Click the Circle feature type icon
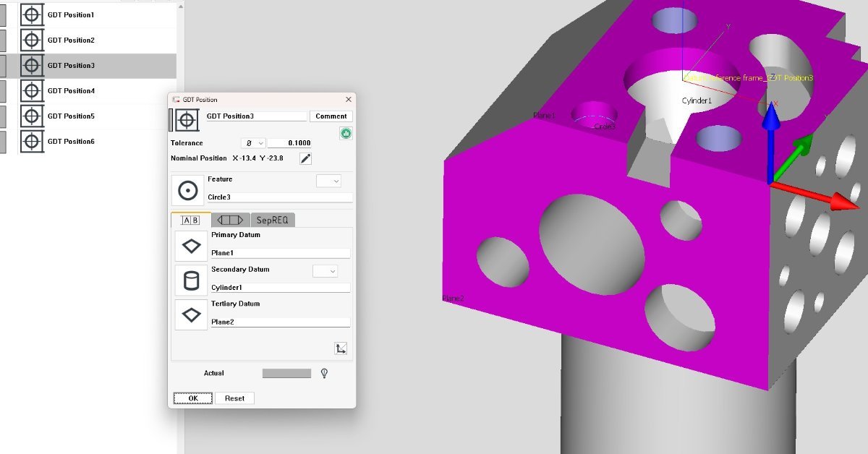This screenshot has height=454, width=868. click(188, 190)
